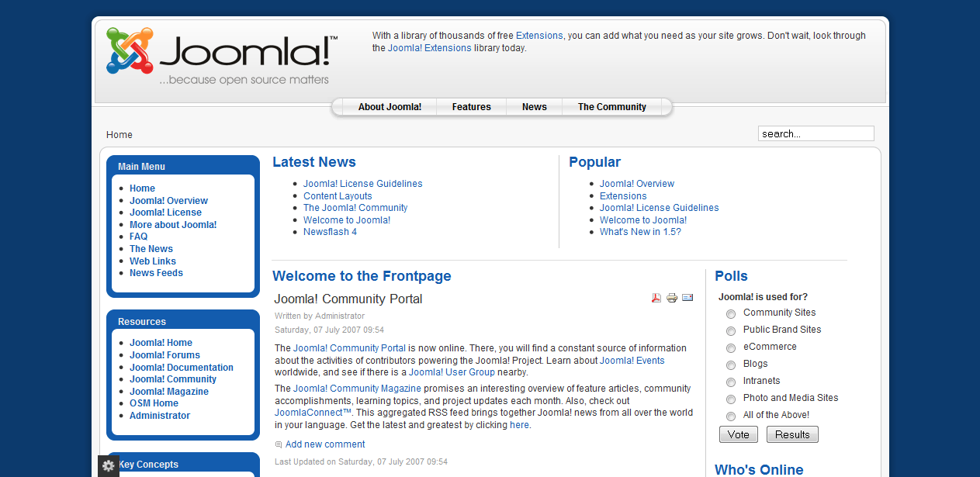Click the Home breadcrumb above the Main Menu
Viewport: 980px width, 477px height.
(119, 135)
